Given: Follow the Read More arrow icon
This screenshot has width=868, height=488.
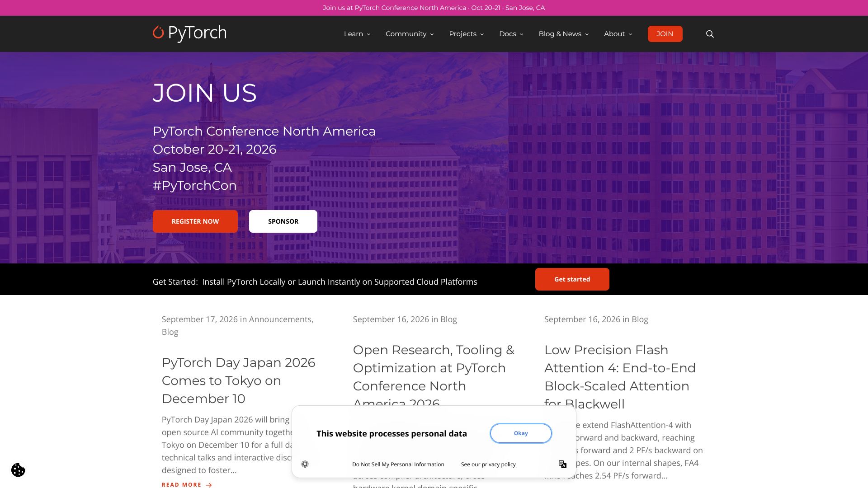Looking at the screenshot, I should [x=209, y=485].
